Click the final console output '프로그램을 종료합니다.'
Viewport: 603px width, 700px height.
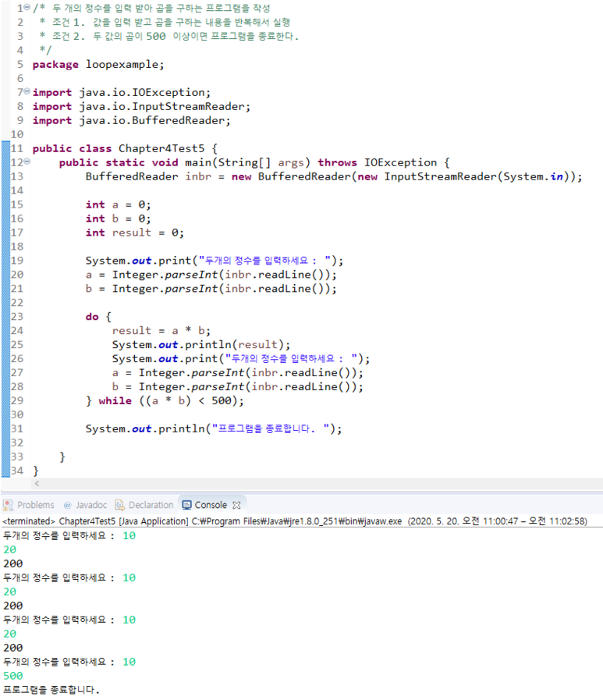click(51, 690)
